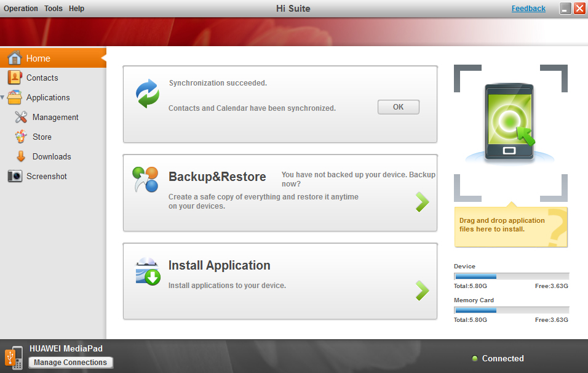This screenshot has width=588, height=373.
Task: Open Backup&Restore with green chevron arrow
Action: coord(422,202)
